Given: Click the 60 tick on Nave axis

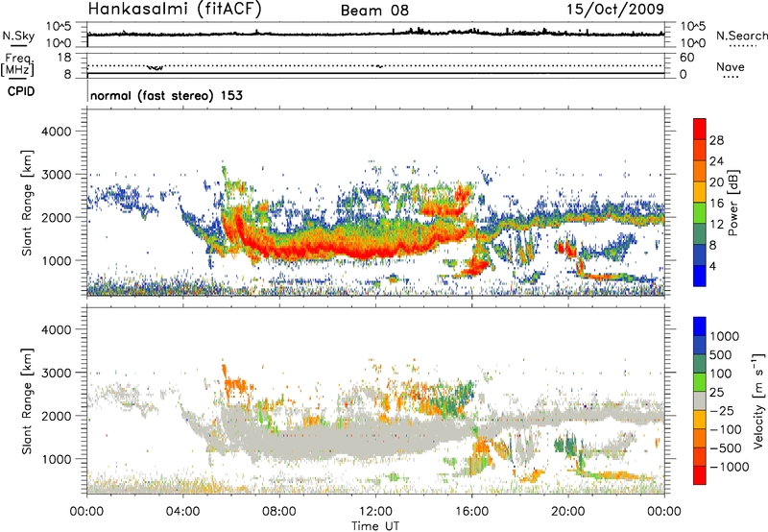Looking at the screenshot, I should tap(686, 58).
